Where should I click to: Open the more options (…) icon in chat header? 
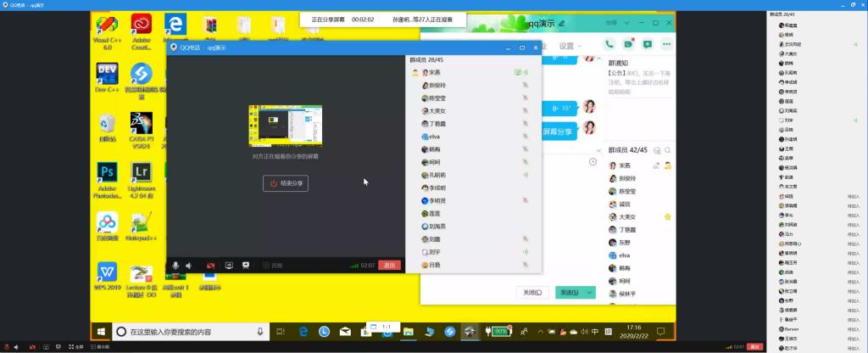click(x=666, y=43)
